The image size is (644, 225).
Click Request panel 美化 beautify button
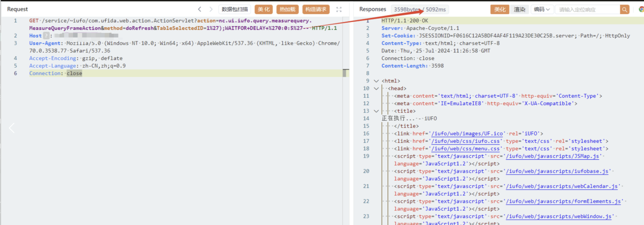point(264,9)
